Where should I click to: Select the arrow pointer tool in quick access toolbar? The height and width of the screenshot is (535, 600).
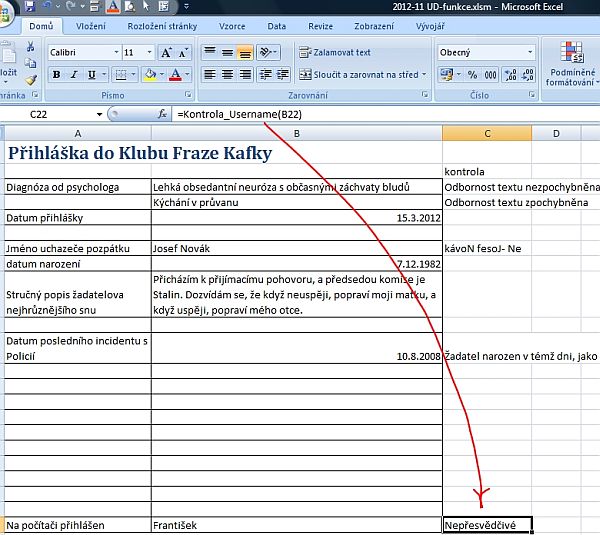(x=146, y=5)
